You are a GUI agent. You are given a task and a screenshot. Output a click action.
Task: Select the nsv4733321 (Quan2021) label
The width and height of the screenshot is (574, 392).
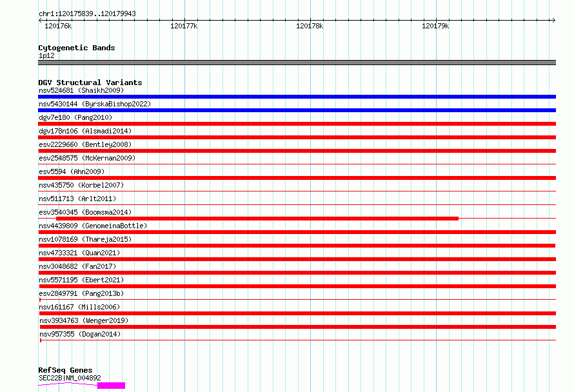(x=79, y=253)
